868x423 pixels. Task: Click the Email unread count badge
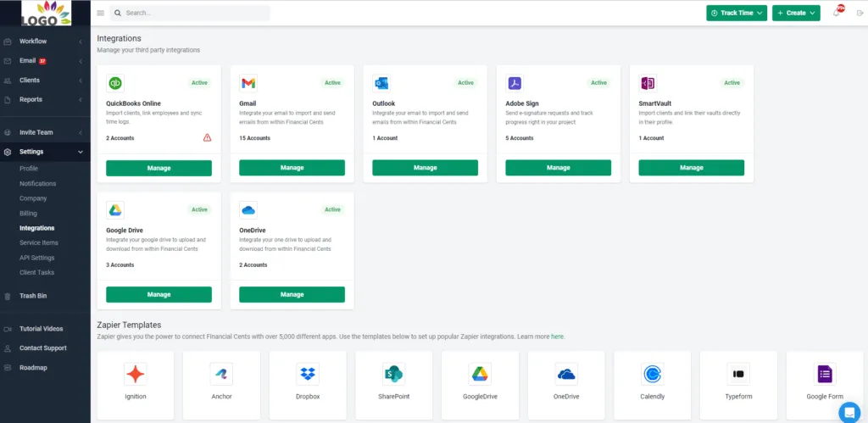(42, 61)
